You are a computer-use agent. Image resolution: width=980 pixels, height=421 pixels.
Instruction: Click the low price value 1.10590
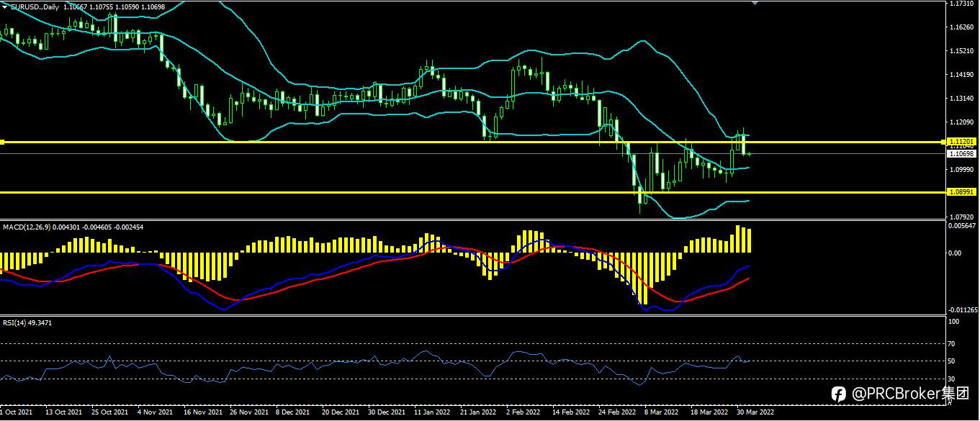[x=127, y=6]
